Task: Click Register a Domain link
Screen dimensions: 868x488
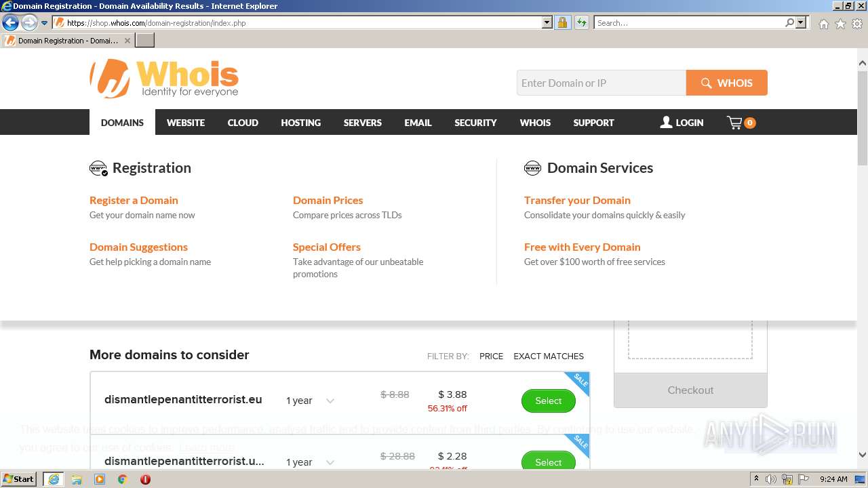Action: [134, 200]
